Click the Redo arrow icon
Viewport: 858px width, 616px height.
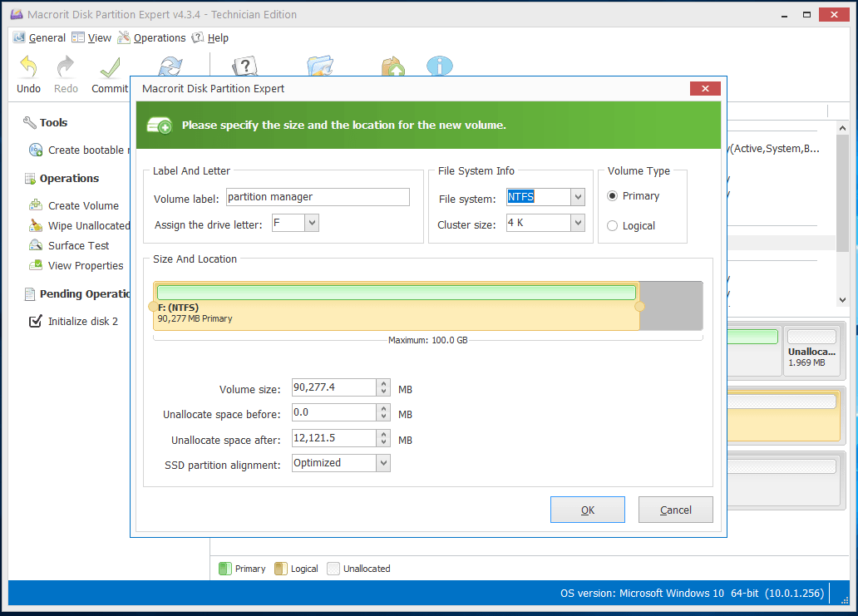point(66,67)
